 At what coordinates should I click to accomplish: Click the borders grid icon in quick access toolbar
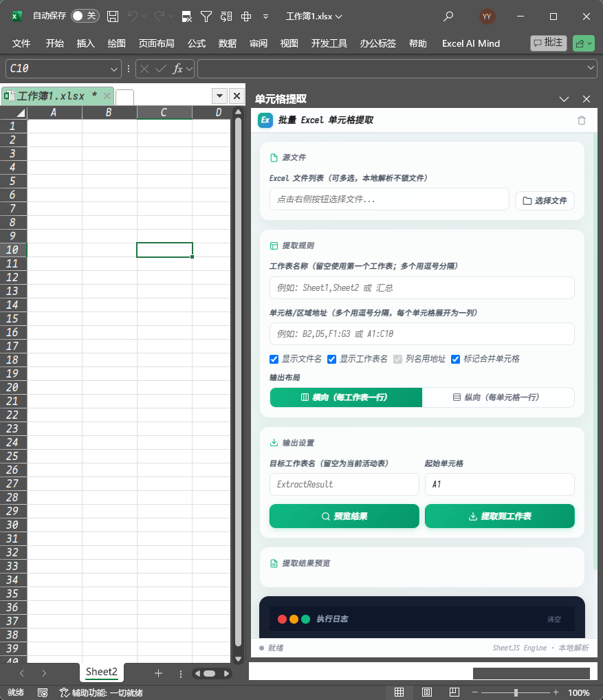tap(246, 17)
